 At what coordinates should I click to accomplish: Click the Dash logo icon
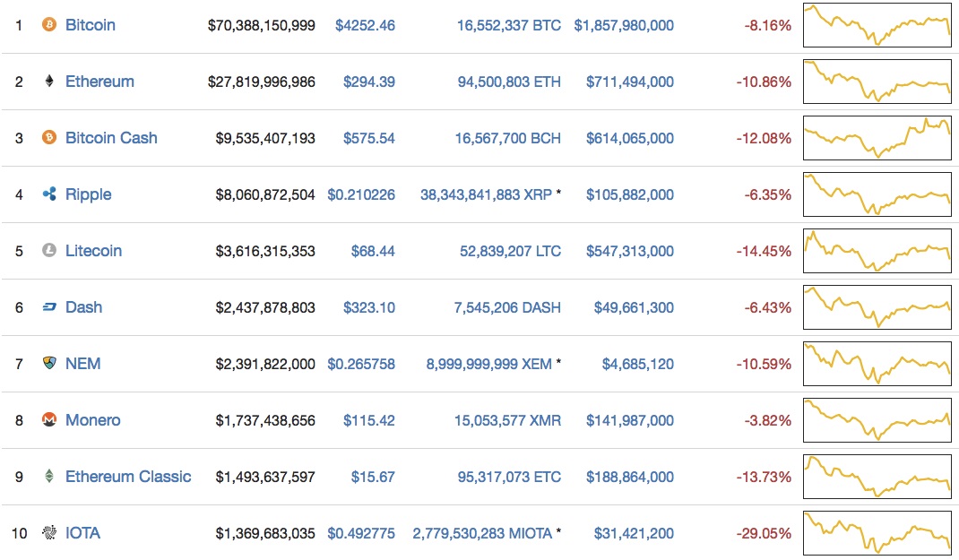(48, 307)
